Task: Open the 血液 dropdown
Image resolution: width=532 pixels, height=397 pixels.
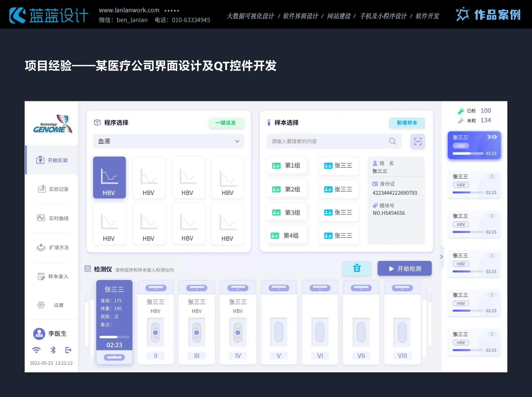Action: tap(237, 141)
